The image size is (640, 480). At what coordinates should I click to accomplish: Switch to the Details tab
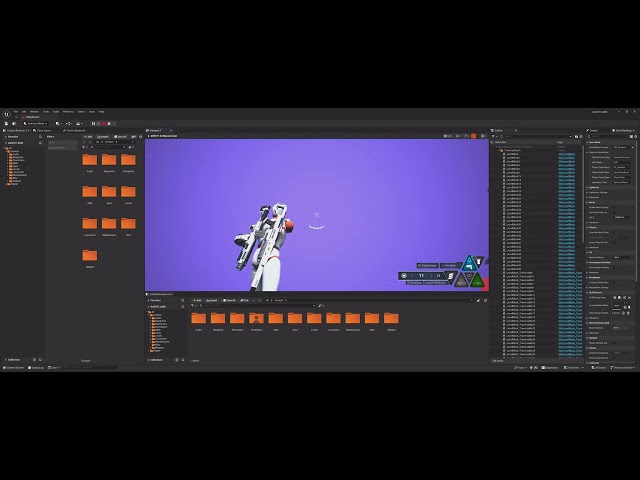coord(593,131)
